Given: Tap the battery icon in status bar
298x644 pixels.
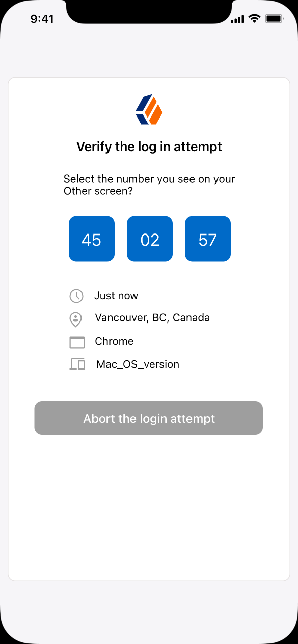Looking at the screenshot, I should pos(274,19).
